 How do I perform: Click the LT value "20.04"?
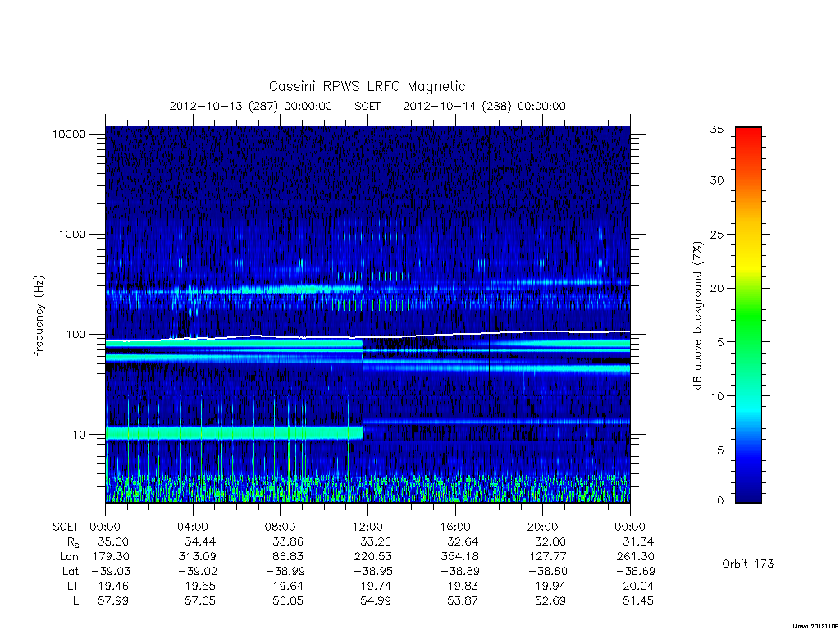click(x=638, y=586)
